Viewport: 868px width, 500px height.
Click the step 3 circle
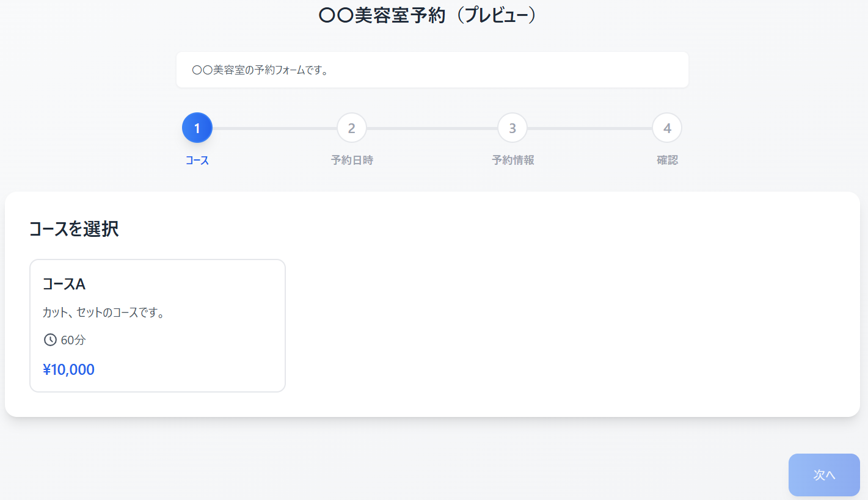coord(512,128)
